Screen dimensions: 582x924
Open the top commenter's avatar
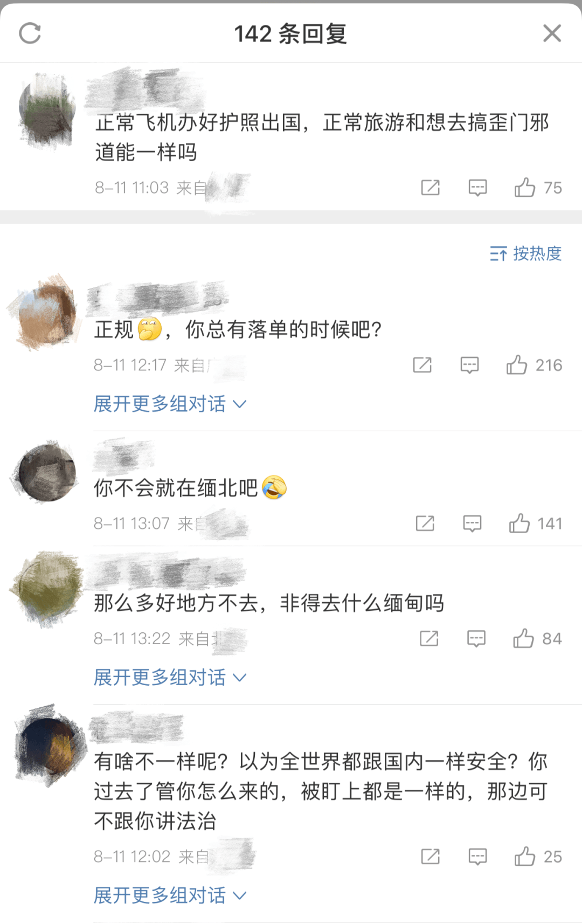pos(47,108)
